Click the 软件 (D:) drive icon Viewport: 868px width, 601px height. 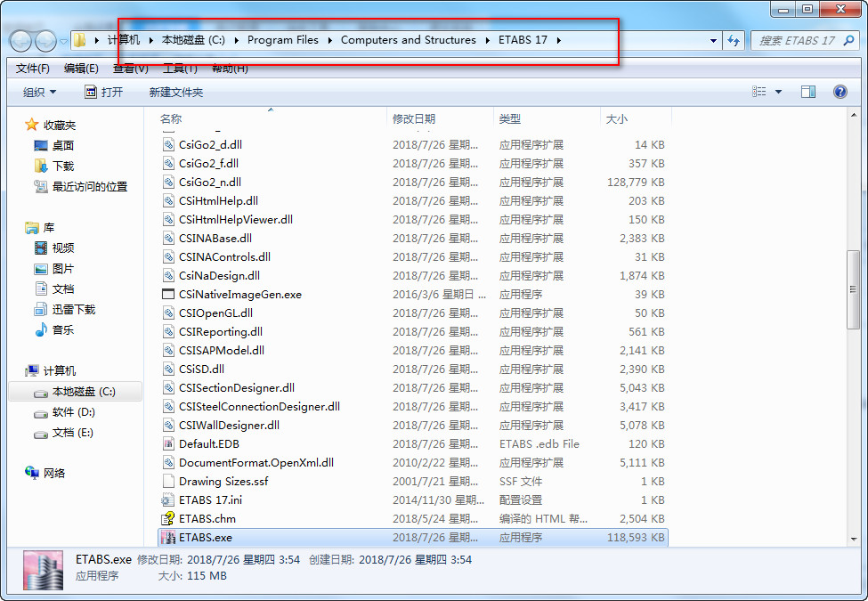[x=41, y=413]
